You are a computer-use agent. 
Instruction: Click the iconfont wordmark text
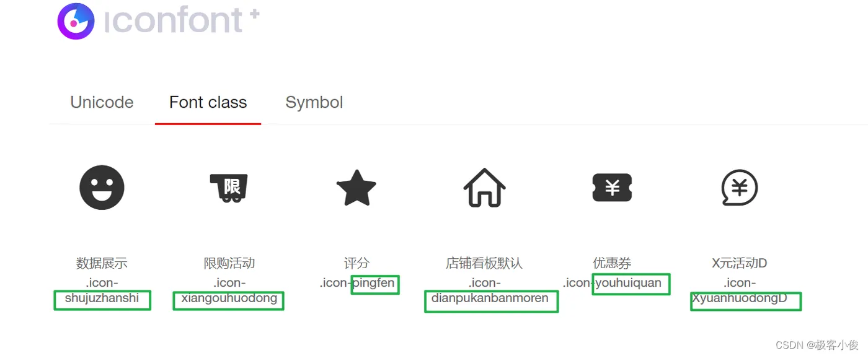point(174,20)
